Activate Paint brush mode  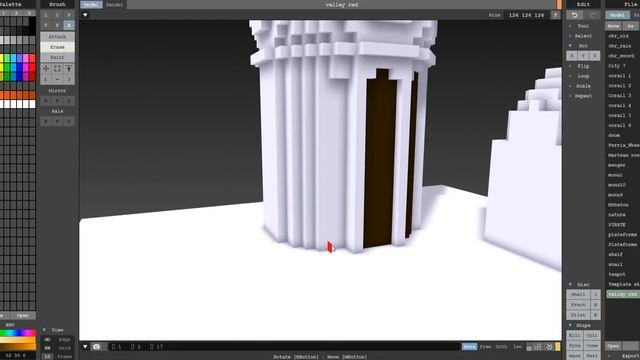(57, 58)
